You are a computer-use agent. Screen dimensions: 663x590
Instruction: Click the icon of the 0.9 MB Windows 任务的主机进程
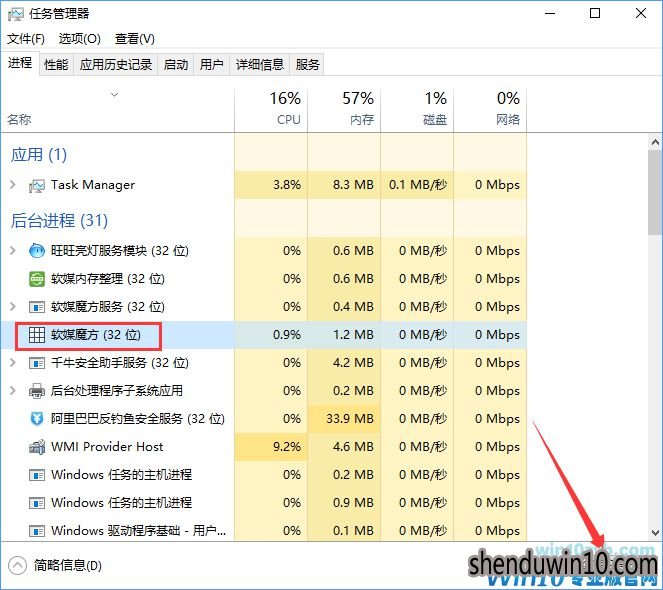pos(37,503)
